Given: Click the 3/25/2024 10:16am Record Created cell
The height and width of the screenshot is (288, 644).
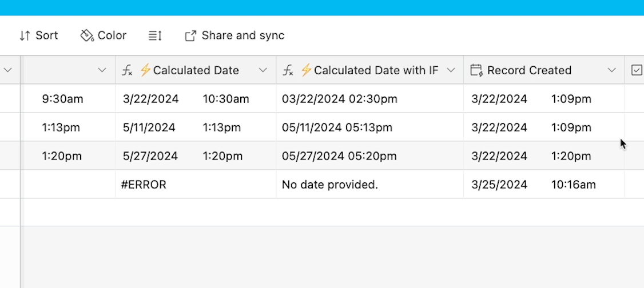Looking at the screenshot, I should [544, 185].
